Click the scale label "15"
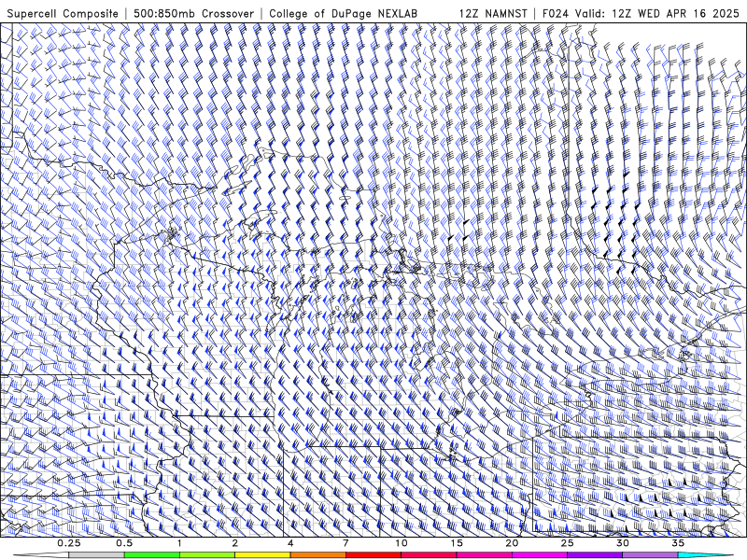747x560 pixels. coord(457,543)
